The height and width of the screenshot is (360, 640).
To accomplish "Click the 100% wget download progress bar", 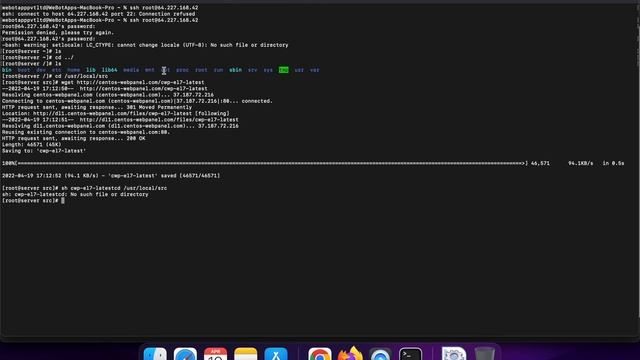I will (265, 163).
